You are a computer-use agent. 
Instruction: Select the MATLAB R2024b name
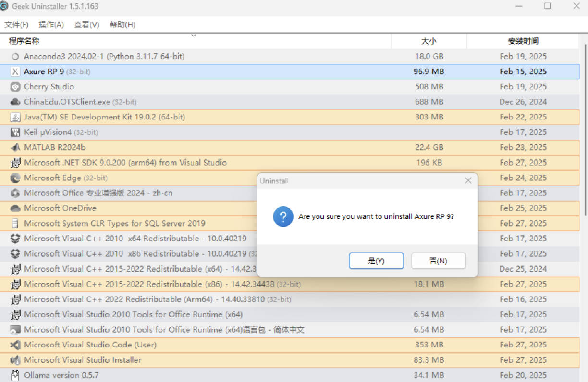(x=55, y=147)
